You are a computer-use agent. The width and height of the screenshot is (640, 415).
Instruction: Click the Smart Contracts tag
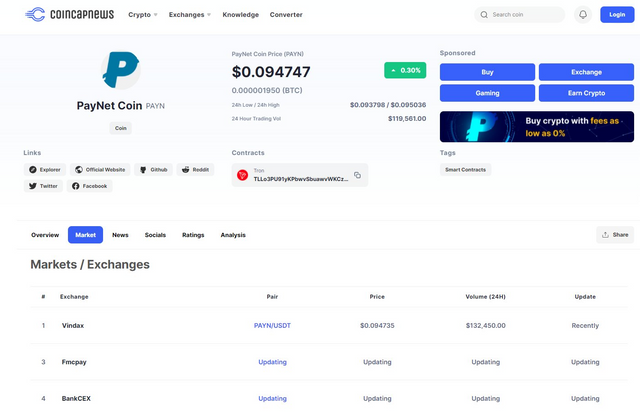466,170
